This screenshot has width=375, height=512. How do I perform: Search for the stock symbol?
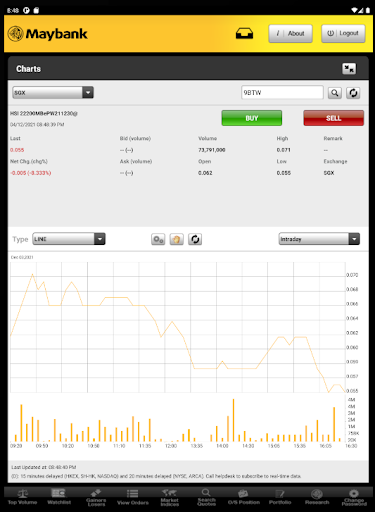pyautogui.click(x=335, y=93)
